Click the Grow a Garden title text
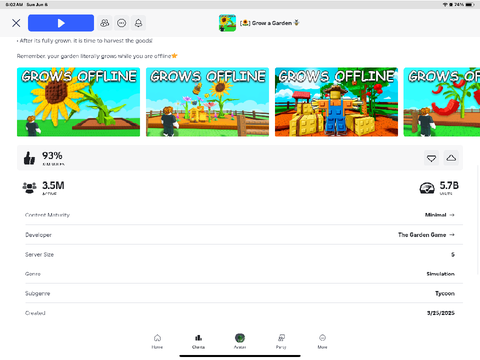 pyautogui.click(x=270, y=23)
